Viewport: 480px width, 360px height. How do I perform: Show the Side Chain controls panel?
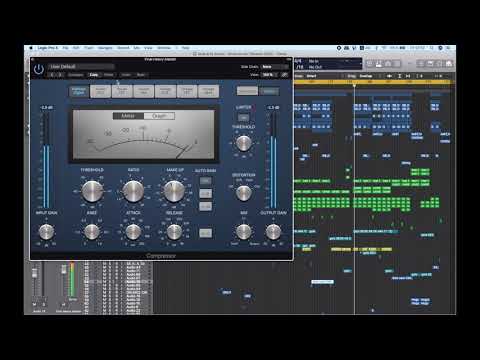247,91
